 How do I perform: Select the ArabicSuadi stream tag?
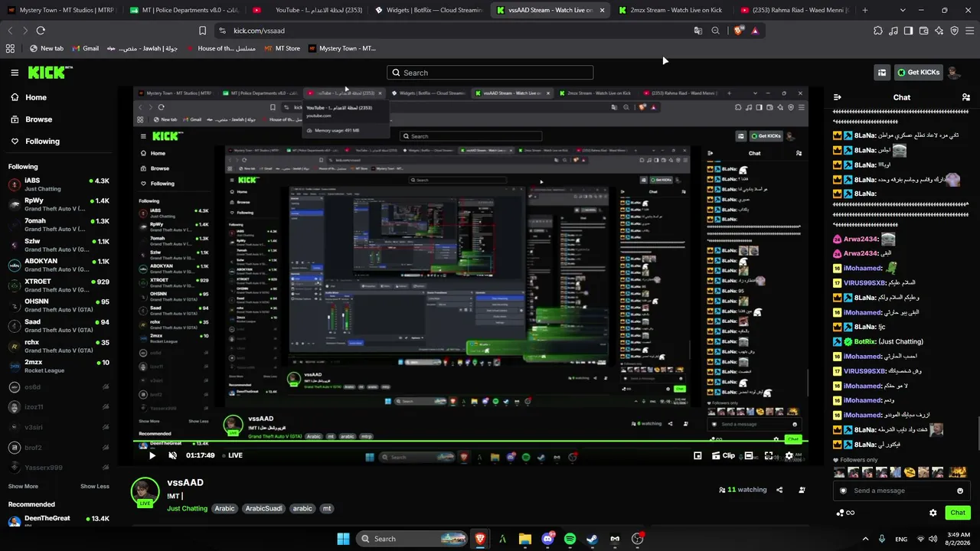tap(264, 508)
